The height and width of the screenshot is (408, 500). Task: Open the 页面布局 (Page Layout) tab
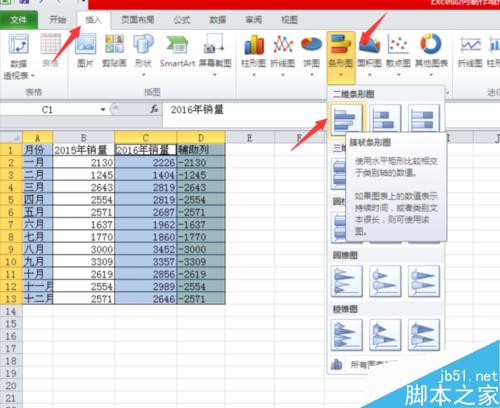pyautogui.click(x=138, y=20)
